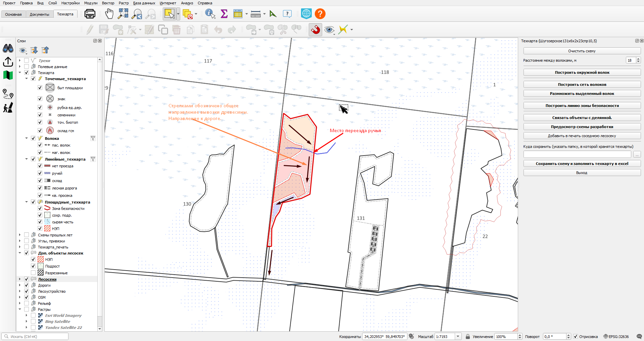The width and height of the screenshot is (644, 341).
Task: Select the Pan hand tool
Action: point(109,14)
